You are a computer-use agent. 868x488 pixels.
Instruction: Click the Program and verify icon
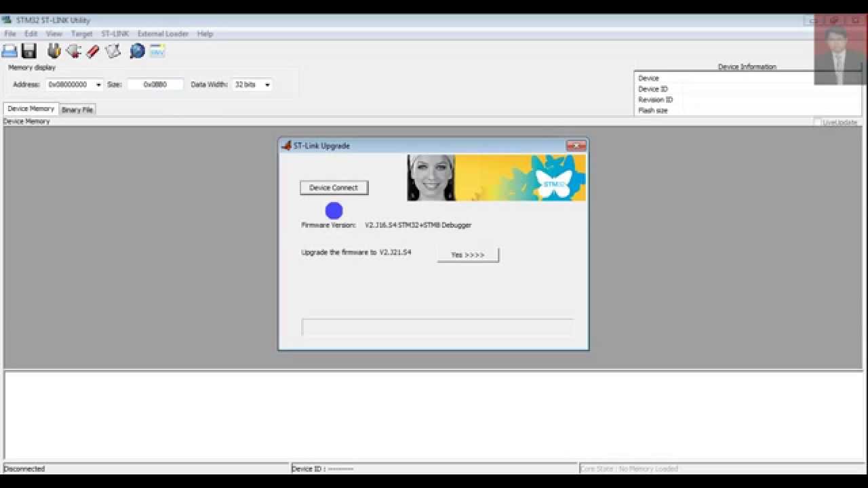click(113, 51)
